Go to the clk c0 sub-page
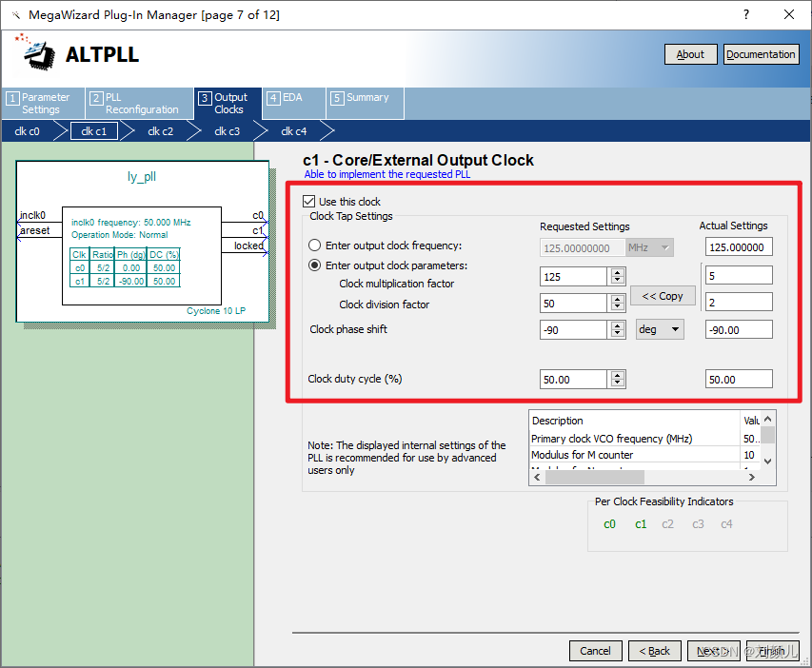This screenshot has width=812, height=668. click(x=27, y=131)
